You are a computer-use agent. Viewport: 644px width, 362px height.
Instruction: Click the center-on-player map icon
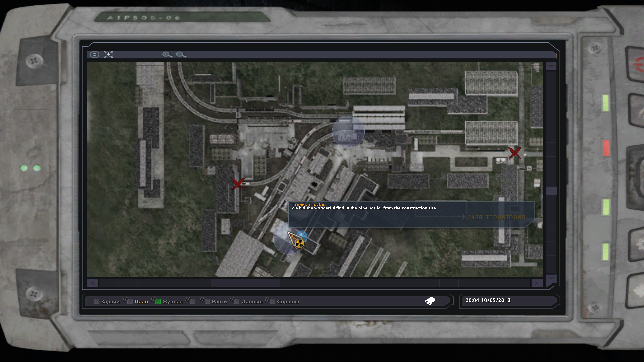pos(108,54)
